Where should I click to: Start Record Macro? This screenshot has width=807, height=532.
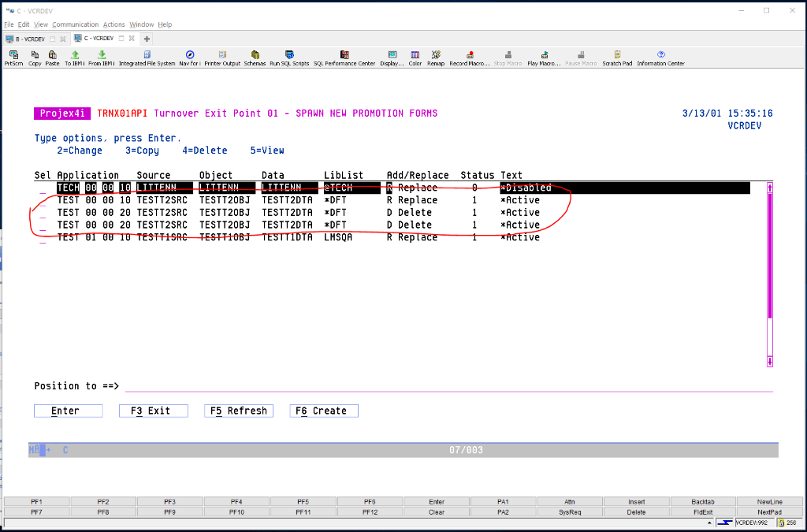point(470,58)
